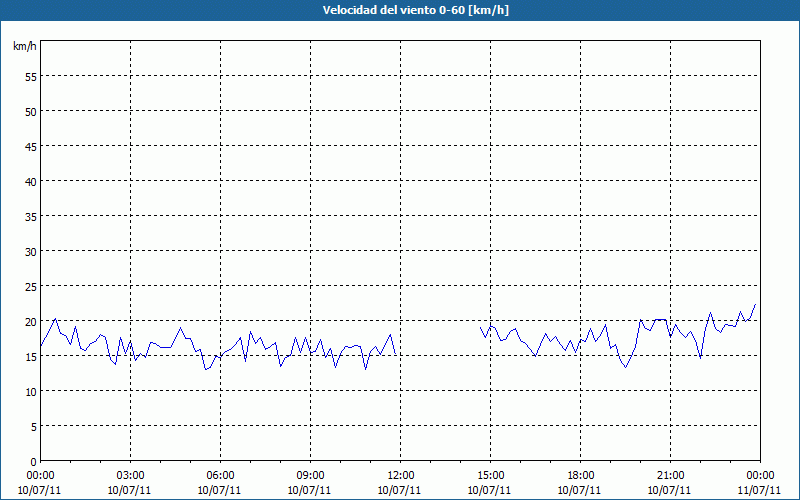The height and width of the screenshot is (500, 800).
Task: Click the x-axis time label 09:00
Action: (310, 476)
